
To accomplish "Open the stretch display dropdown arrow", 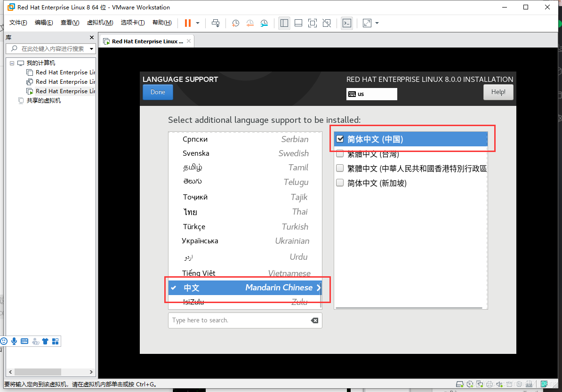I will [x=377, y=23].
